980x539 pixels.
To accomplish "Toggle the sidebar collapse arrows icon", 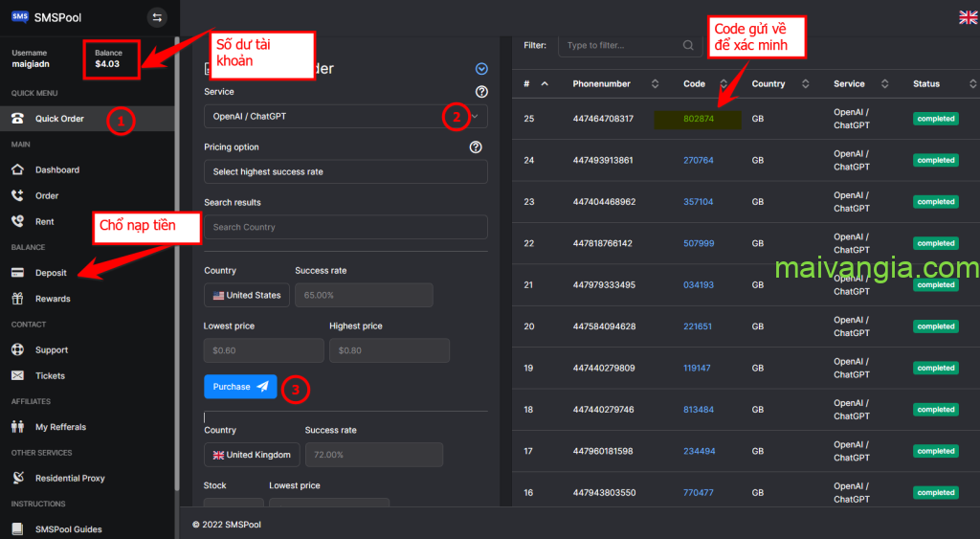I will (x=157, y=17).
